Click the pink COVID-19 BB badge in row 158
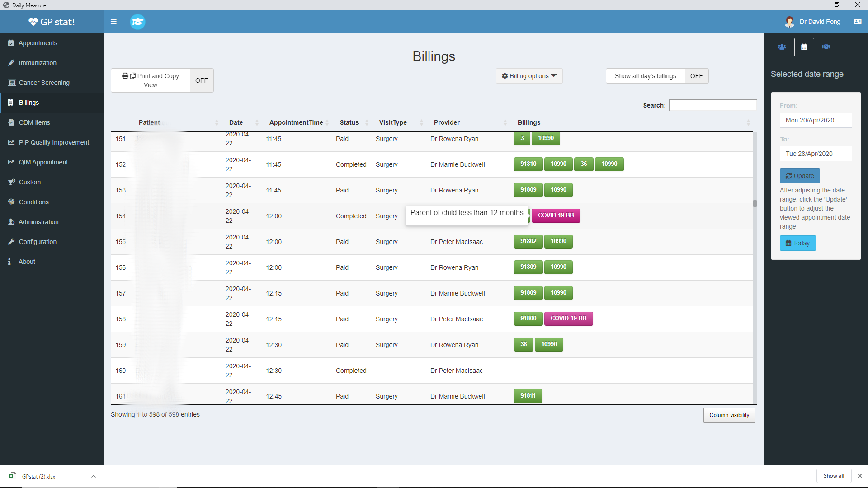Viewport: 868px width, 488px height. coord(568,319)
